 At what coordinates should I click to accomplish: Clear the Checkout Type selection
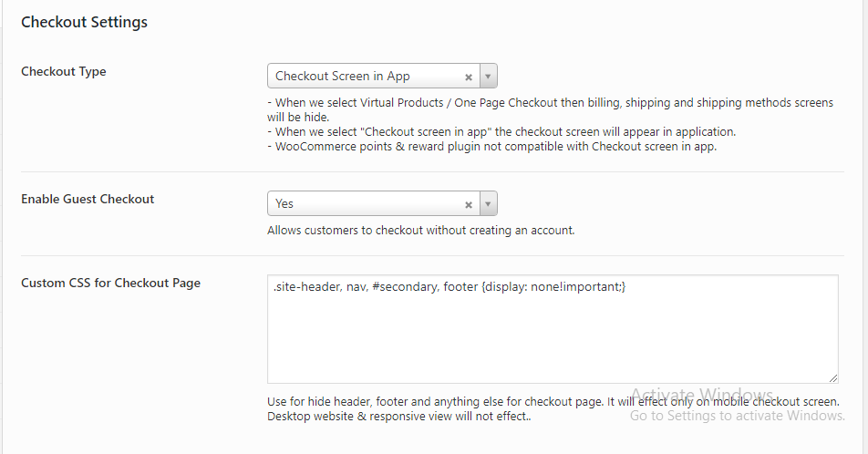pyautogui.click(x=469, y=77)
